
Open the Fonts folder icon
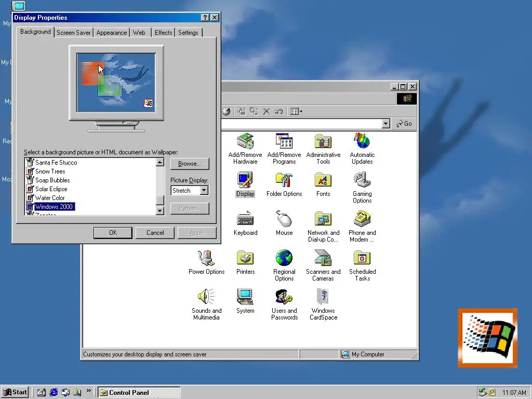click(x=323, y=184)
